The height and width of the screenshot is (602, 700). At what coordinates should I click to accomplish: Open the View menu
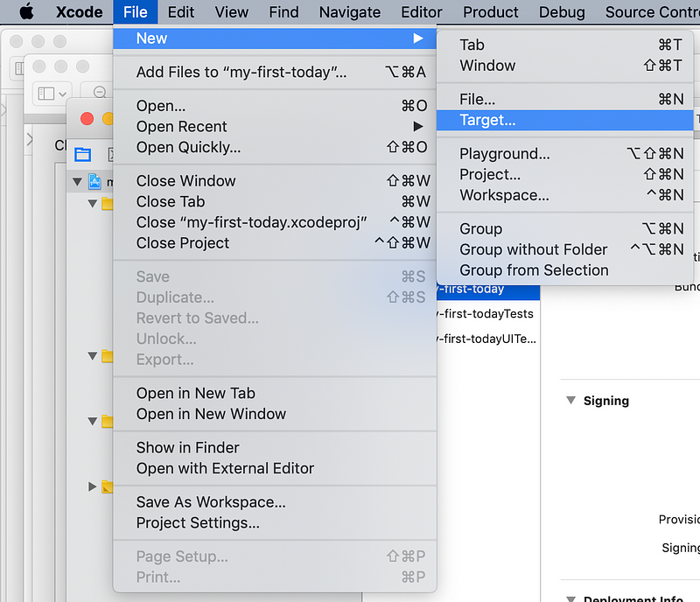point(231,12)
